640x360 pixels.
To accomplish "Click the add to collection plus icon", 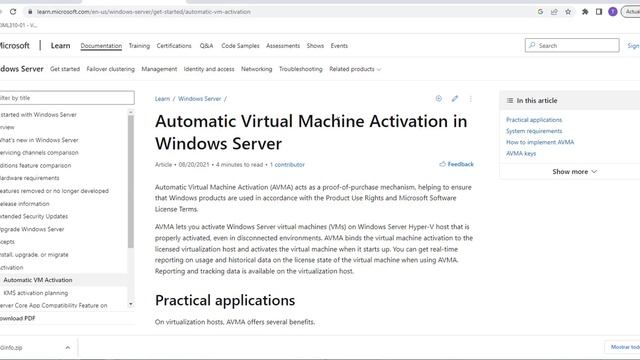I will [x=439, y=98].
